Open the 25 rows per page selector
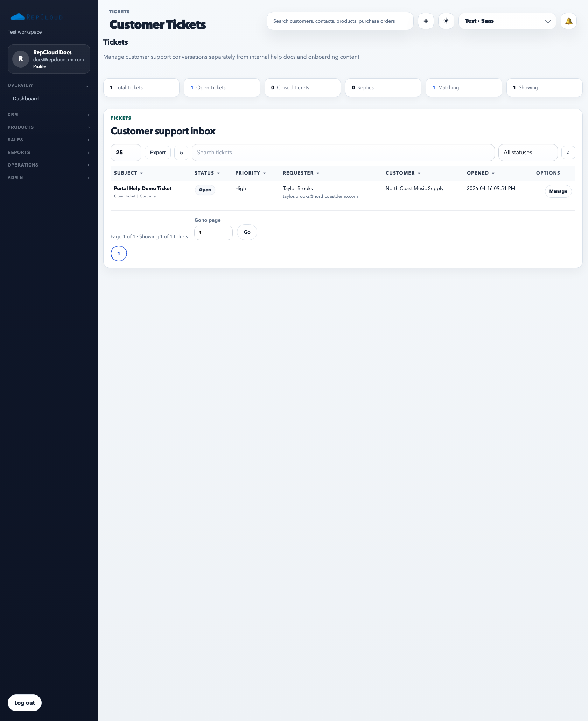The height and width of the screenshot is (721, 588). pos(126,153)
